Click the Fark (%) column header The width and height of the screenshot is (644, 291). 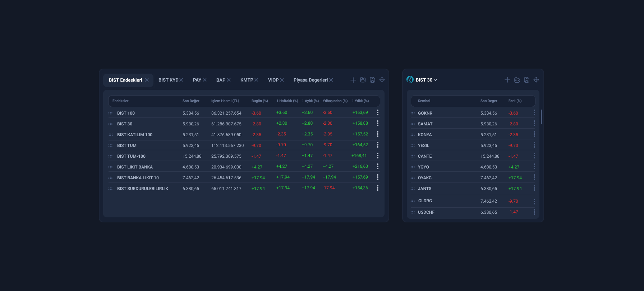[515, 101]
